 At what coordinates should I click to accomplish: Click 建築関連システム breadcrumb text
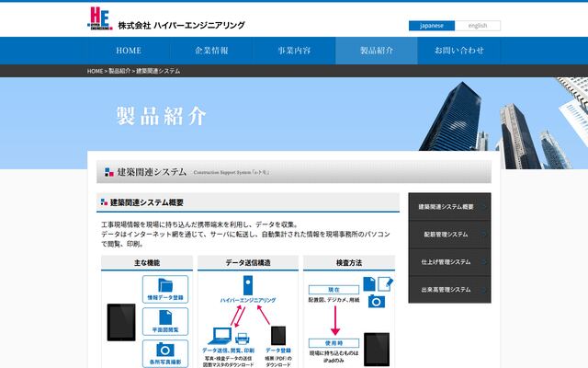pyautogui.click(x=158, y=71)
